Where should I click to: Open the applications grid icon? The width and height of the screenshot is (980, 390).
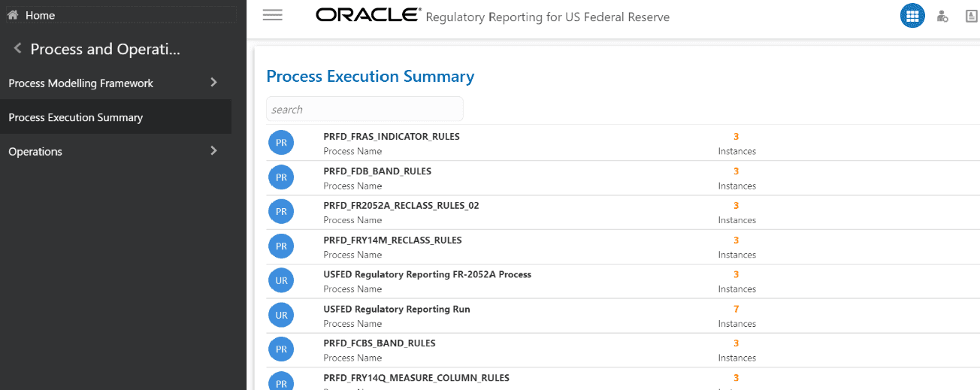(x=912, y=16)
